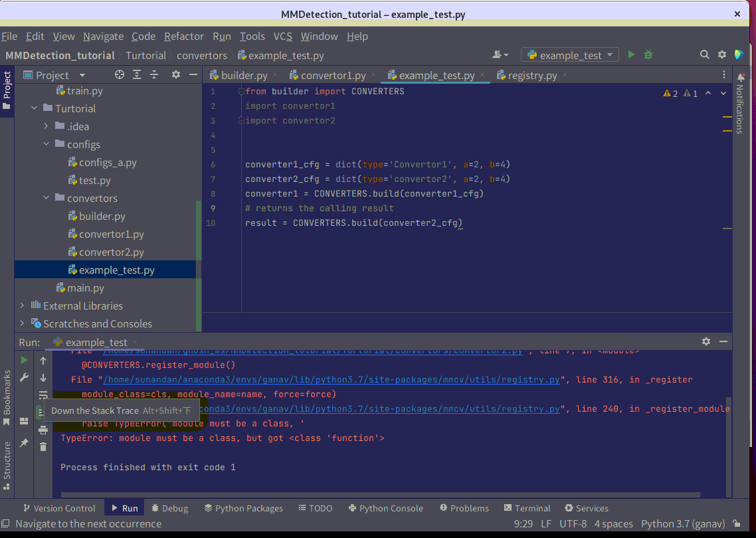
Task: Toggle the Debug tool window
Action: (x=169, y=508)
